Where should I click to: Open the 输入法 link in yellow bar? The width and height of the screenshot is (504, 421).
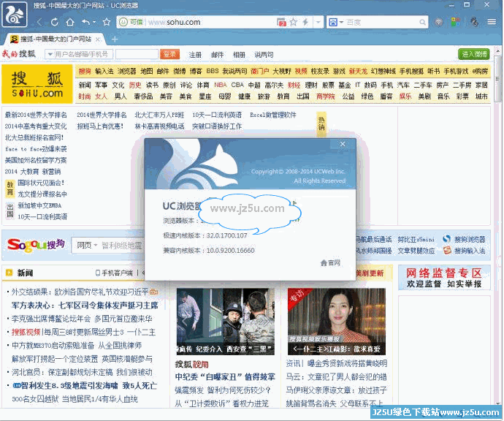click(x=104, y=71)
